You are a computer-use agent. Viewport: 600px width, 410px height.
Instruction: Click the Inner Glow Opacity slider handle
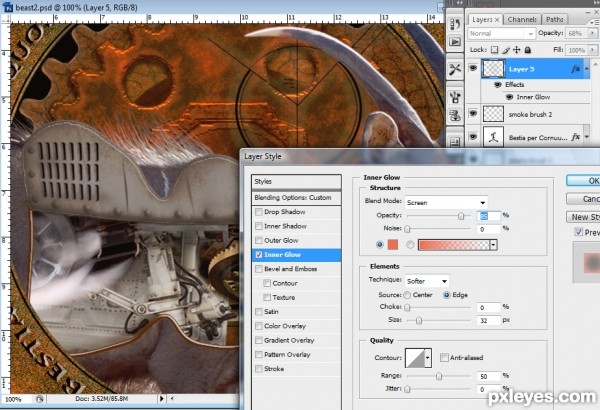point(461,216)
